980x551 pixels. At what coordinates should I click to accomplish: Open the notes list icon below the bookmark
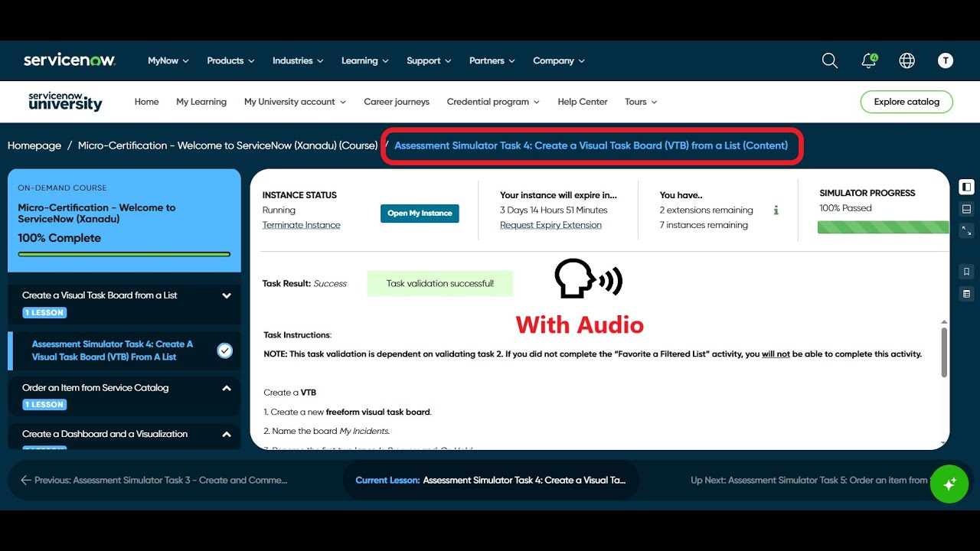(967, 294)
